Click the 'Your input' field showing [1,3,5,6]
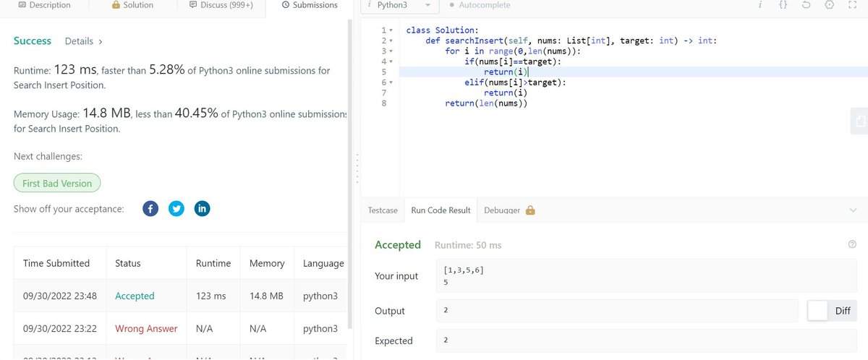Viewport: 868px width, 360px height. click(x=647, y=275)
